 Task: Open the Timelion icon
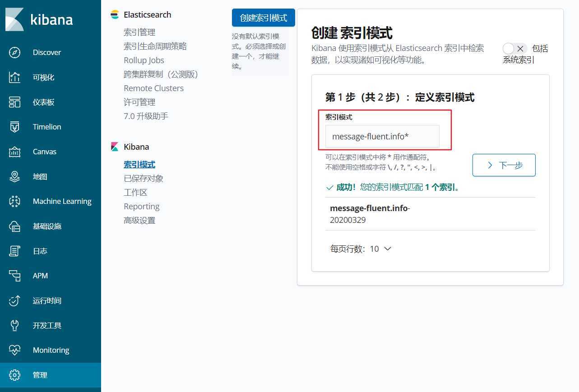coord(14,127)
